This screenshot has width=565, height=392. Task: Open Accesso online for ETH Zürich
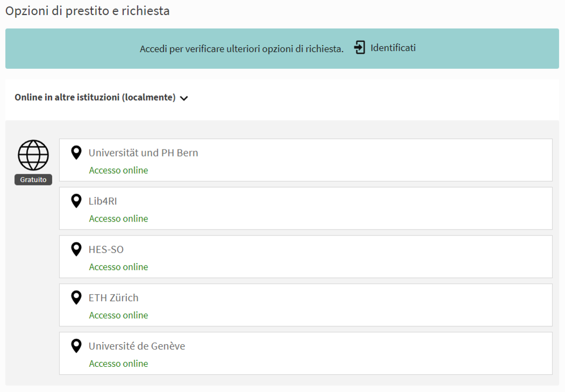[x=118, y=316]
